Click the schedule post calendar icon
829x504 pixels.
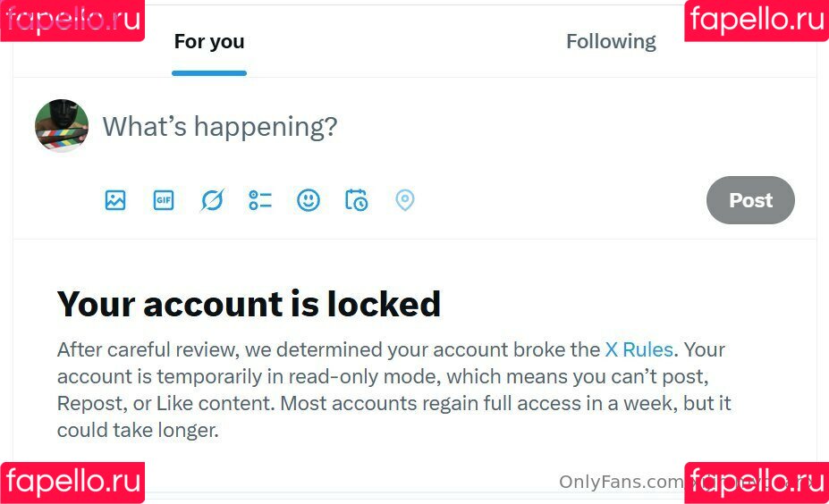tap(356, 200)
